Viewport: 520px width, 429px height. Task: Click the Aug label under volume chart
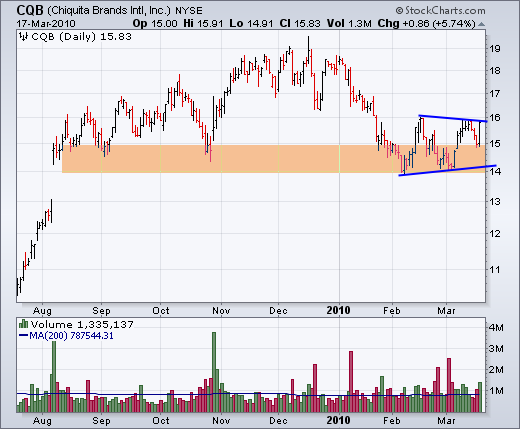point(42,421)
